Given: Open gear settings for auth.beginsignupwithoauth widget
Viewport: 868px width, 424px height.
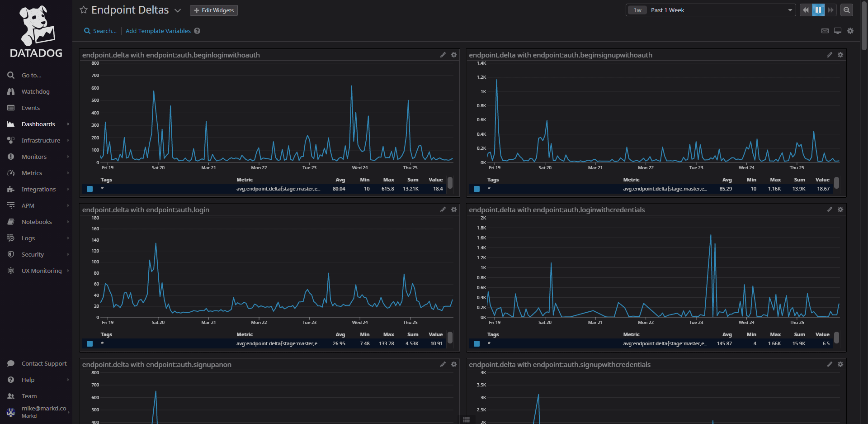Looking at the screenshot, I should point(840,55).
